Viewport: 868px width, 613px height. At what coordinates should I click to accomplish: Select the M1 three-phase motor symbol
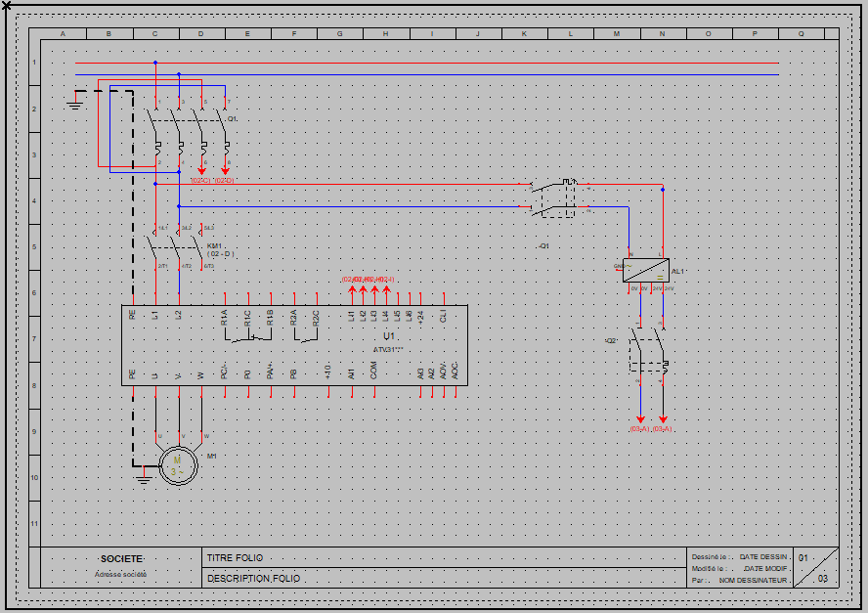tap(177, 465)
